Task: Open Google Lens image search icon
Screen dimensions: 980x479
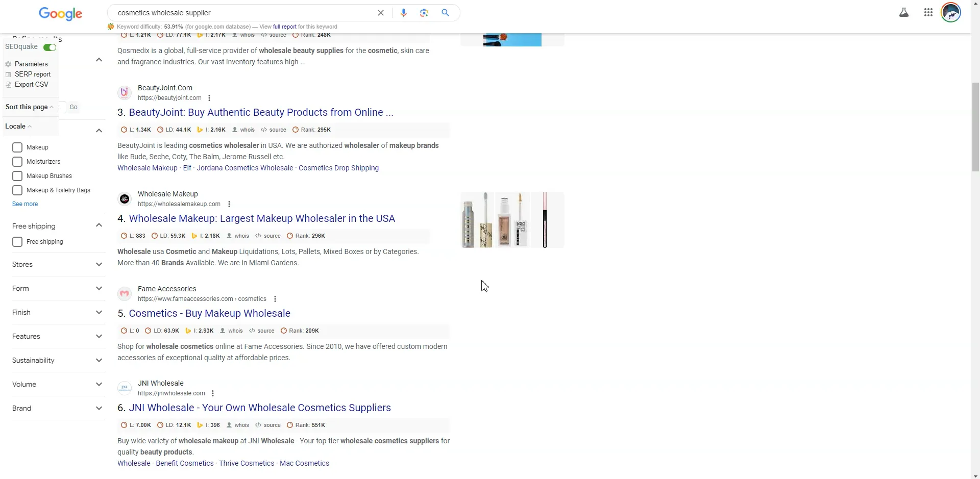Action: click(x=424, y=13)
